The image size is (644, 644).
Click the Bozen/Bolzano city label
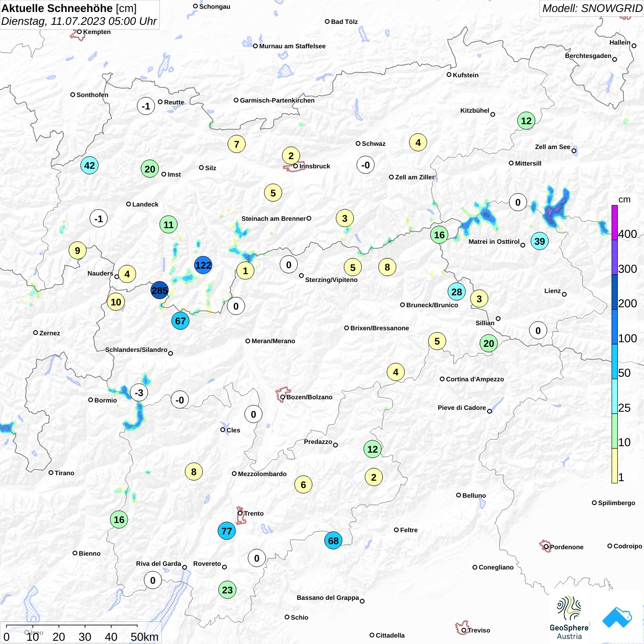[310, 397]
